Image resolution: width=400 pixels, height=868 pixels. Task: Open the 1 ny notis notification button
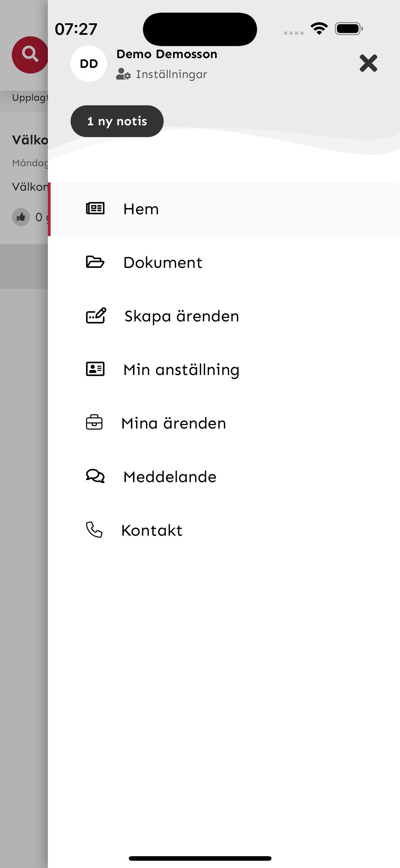click(x=117, y=121)
